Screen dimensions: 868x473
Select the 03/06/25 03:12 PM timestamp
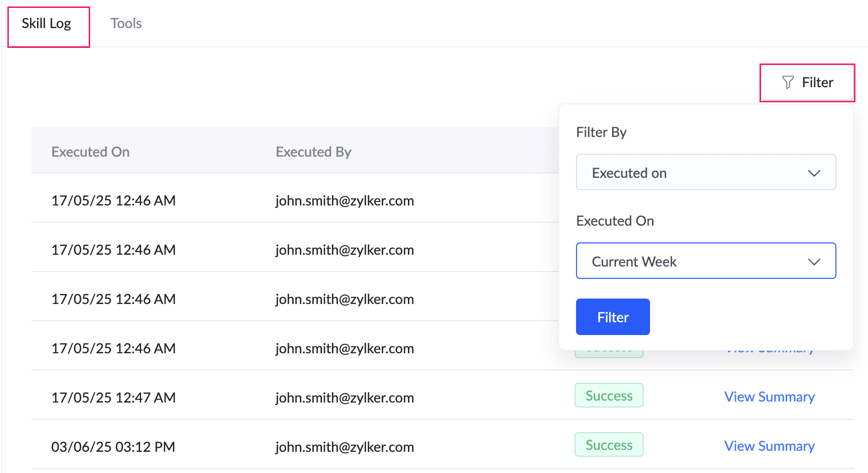tap(113, 447)
